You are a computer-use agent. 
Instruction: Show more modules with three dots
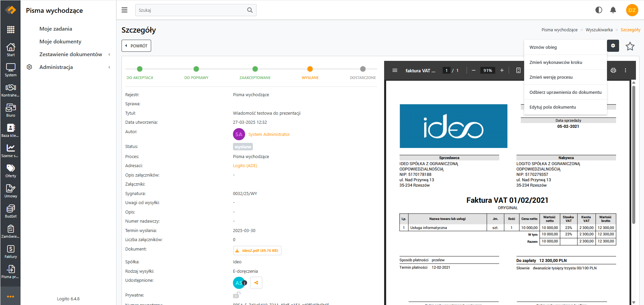tap(10, 297)
